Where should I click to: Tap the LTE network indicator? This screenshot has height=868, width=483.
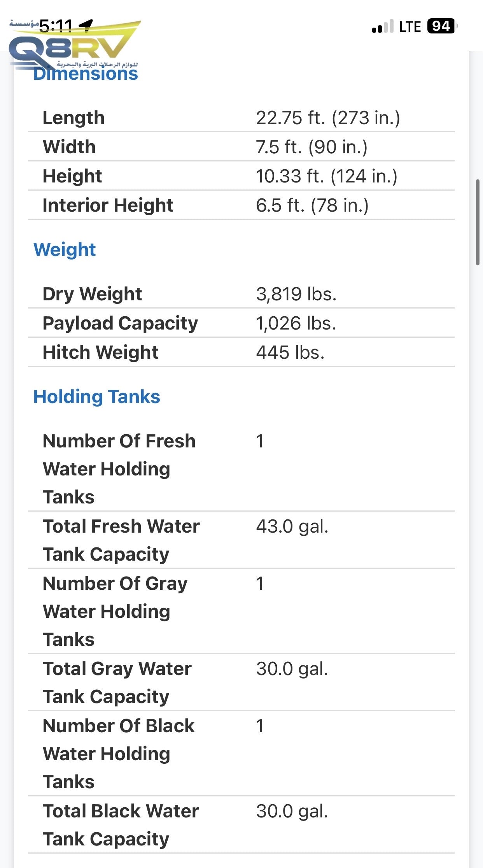pos(410,27)
